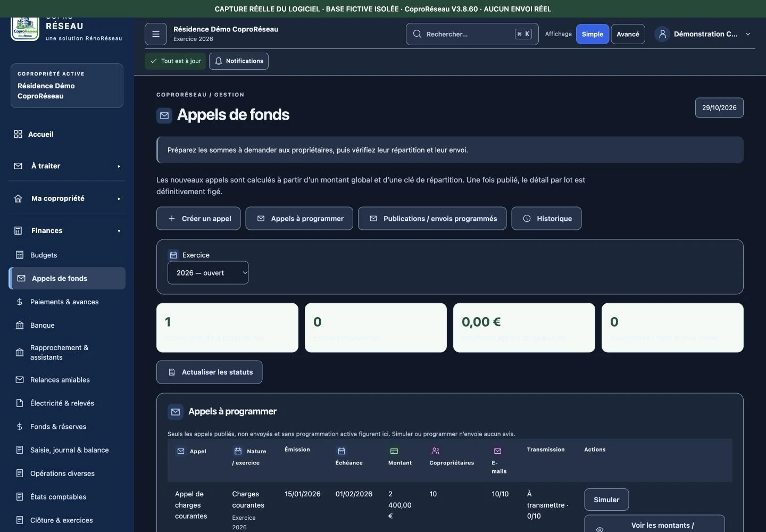This screenshot has height=532, width=766.
Task: Open États comptables page
Action: tap(67, 497)
